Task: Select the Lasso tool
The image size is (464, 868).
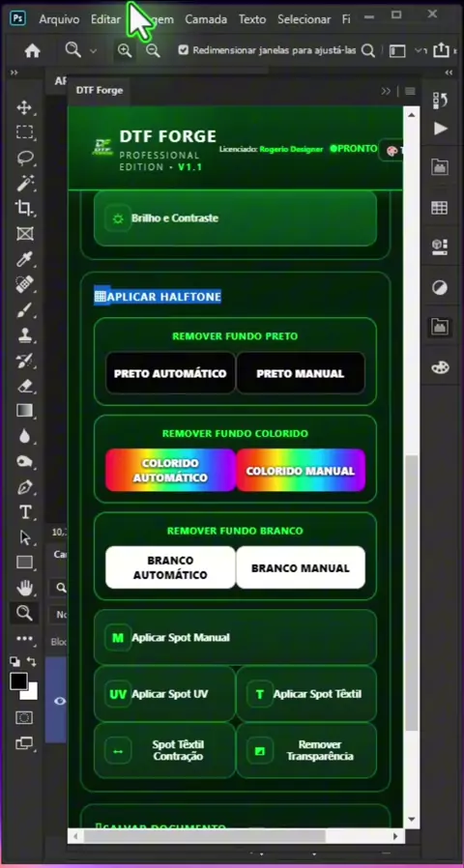Action: (24, 158)
